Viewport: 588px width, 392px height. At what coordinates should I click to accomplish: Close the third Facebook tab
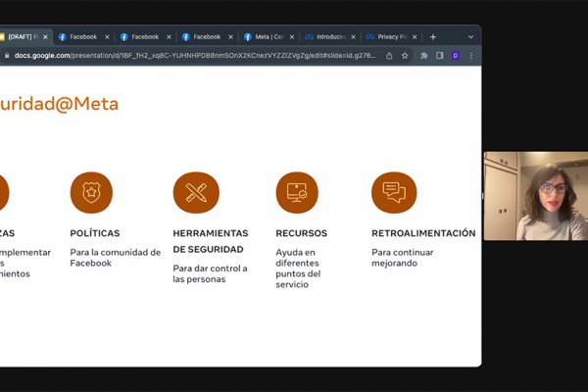(x=230, y=37)
